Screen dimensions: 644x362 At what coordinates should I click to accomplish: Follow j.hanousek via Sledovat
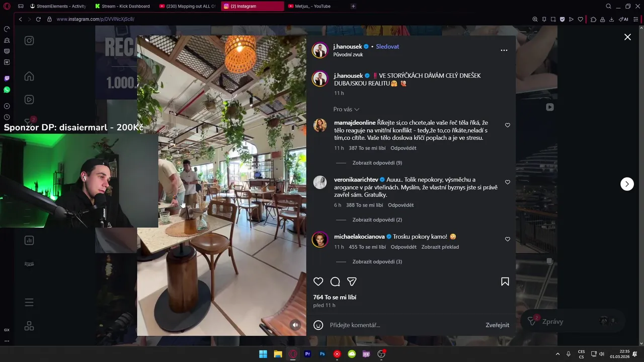(x=387, y=46)
